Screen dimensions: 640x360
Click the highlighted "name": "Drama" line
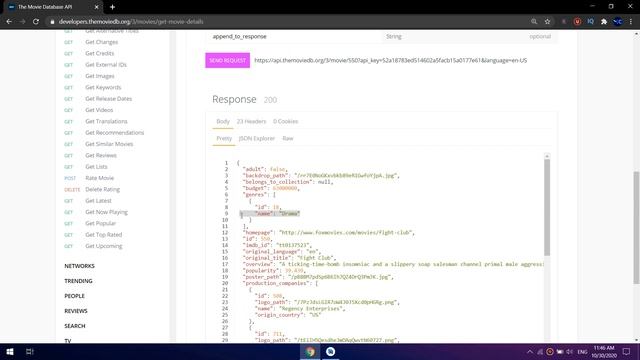(x=270, y=213)
